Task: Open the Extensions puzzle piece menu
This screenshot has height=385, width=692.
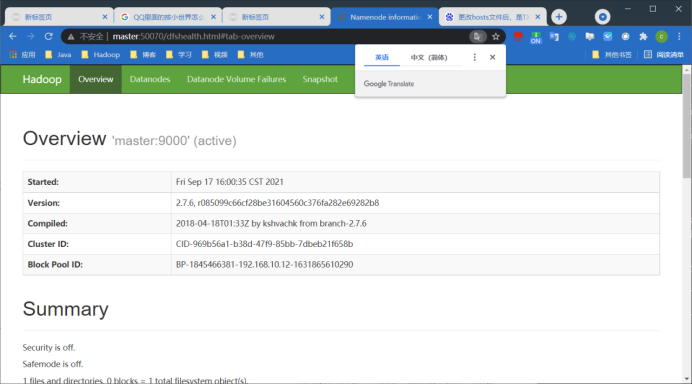Action: point(643,37)
